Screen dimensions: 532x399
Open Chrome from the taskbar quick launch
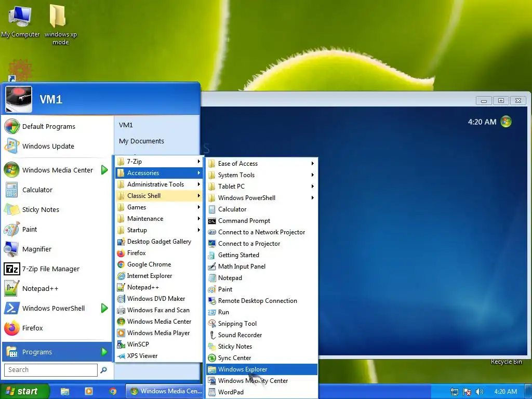[113, 391]
